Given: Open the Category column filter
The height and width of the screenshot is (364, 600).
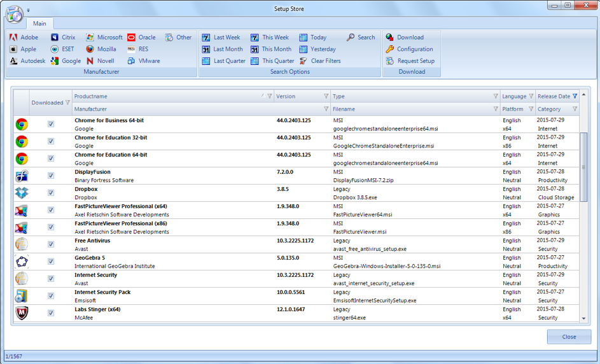Looking at the screenshot, I should click(x=575, y=109).
